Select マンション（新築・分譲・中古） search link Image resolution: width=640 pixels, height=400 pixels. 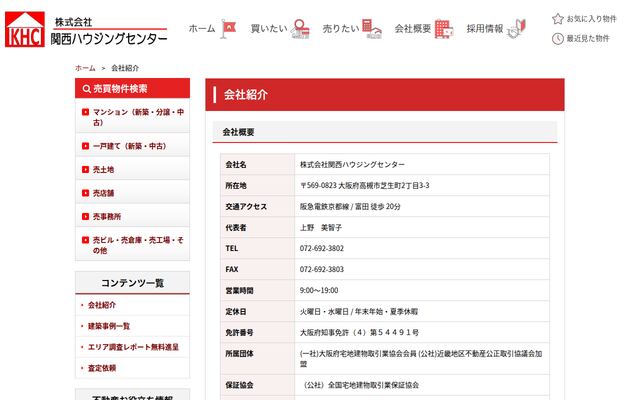point(138,117)
